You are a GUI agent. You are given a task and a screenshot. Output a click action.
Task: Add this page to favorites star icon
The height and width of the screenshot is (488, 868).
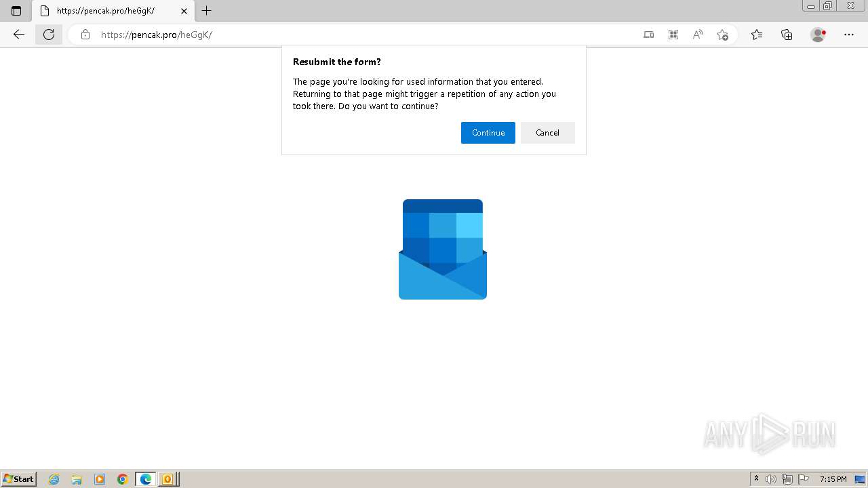pos(722,35)
